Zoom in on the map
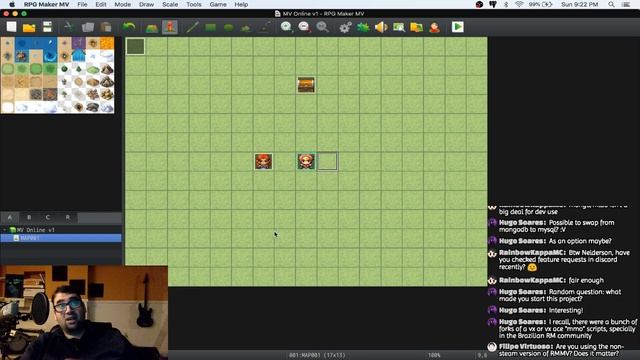Viewport: 640px width, 360px height. (286, 27)
